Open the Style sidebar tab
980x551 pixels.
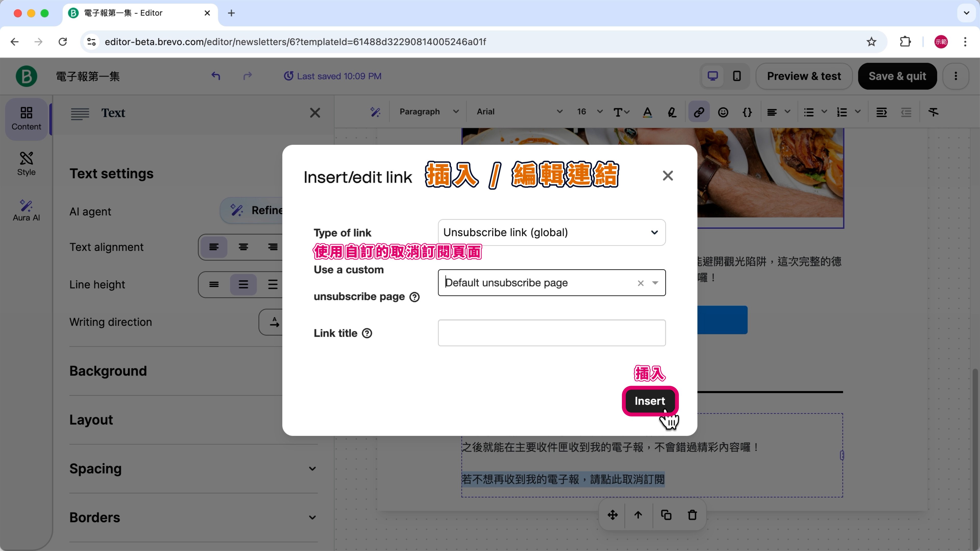click(26, 164)
